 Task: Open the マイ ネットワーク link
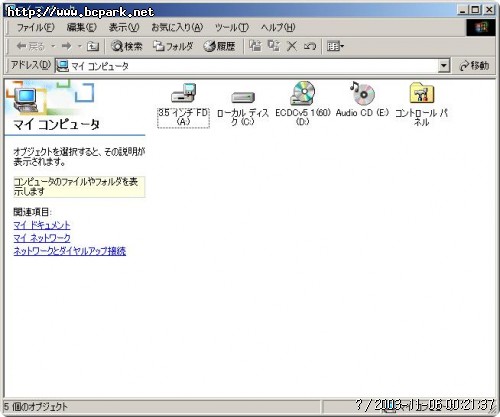pyautogui.click(x=42, y=238)
